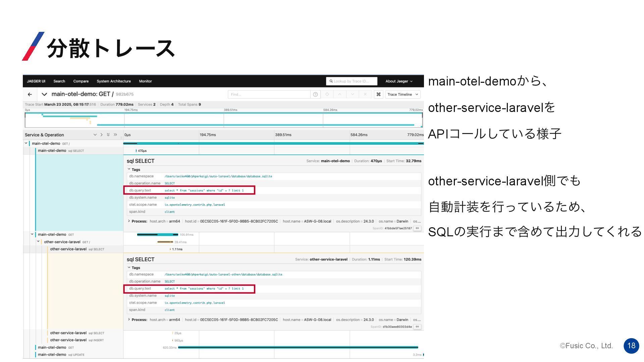644x362 pixels.
Task: Open the Trace Timeline view dropdown
Action: (x=402, y=95)
